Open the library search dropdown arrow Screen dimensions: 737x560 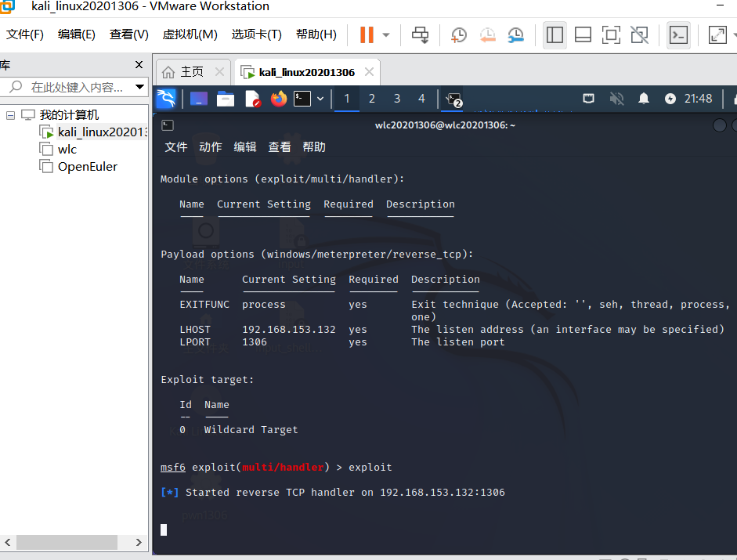(x=139, y=87)
